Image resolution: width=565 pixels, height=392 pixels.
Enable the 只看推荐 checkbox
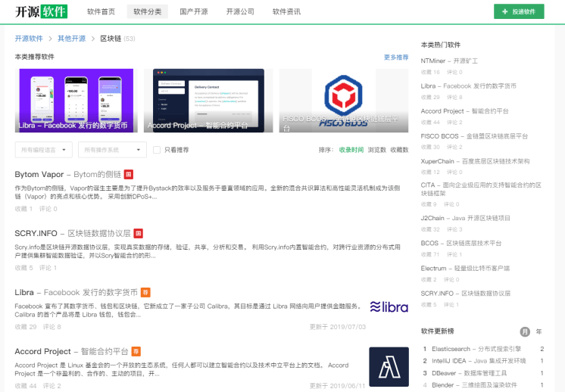pos(157,150)
